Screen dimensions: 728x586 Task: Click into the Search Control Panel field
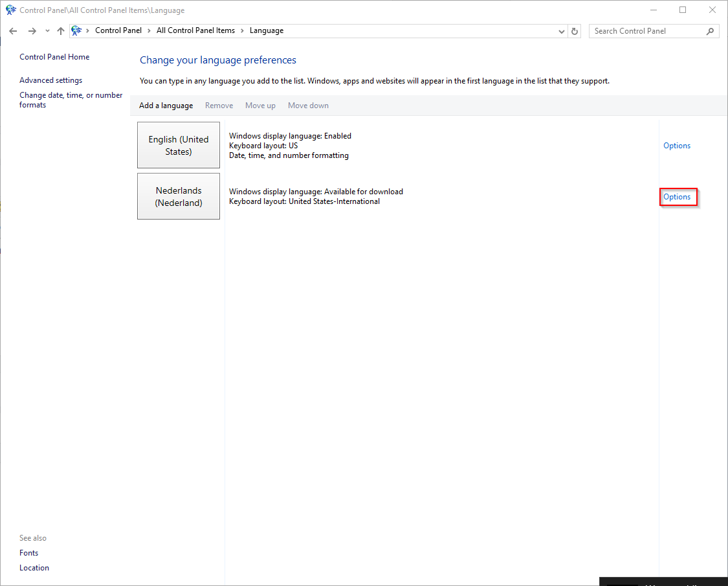click(647, 31)
